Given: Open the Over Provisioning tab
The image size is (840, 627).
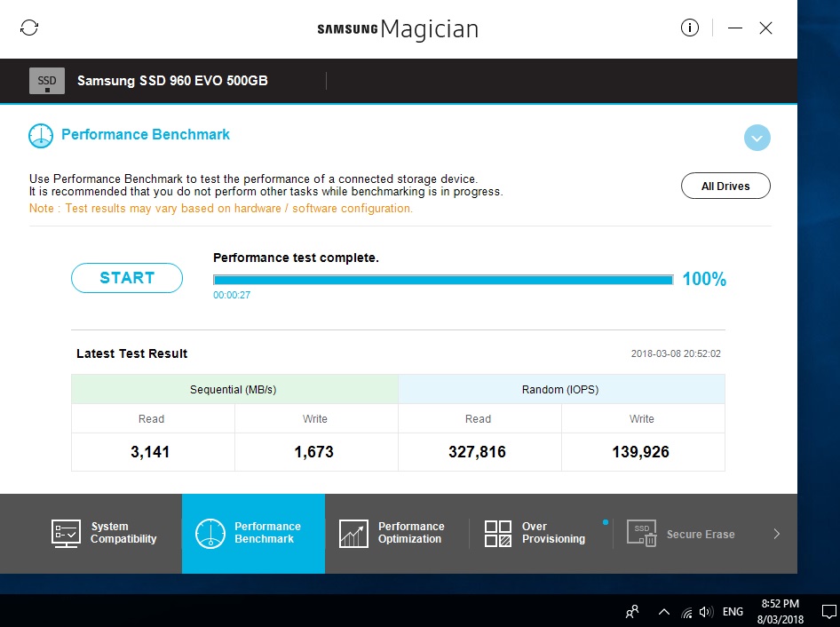Looking at the screenshot, I should click(x=541, y=533).
